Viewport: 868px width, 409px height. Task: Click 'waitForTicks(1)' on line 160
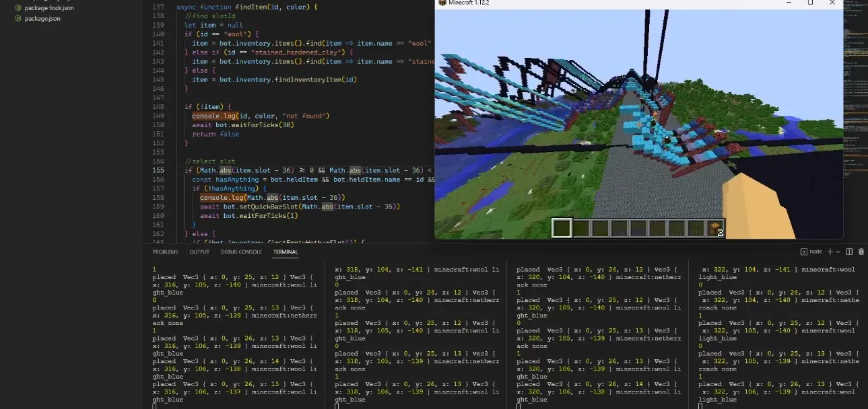pos(268,216)
